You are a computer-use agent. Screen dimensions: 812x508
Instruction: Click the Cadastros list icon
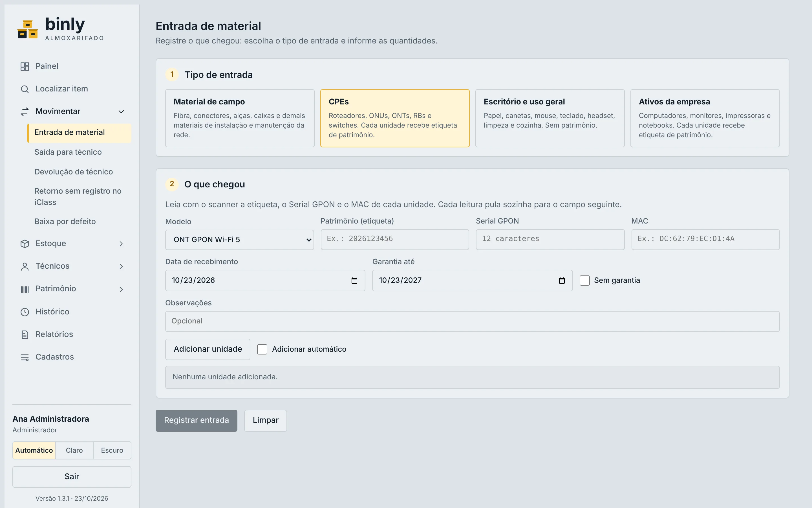25,357
